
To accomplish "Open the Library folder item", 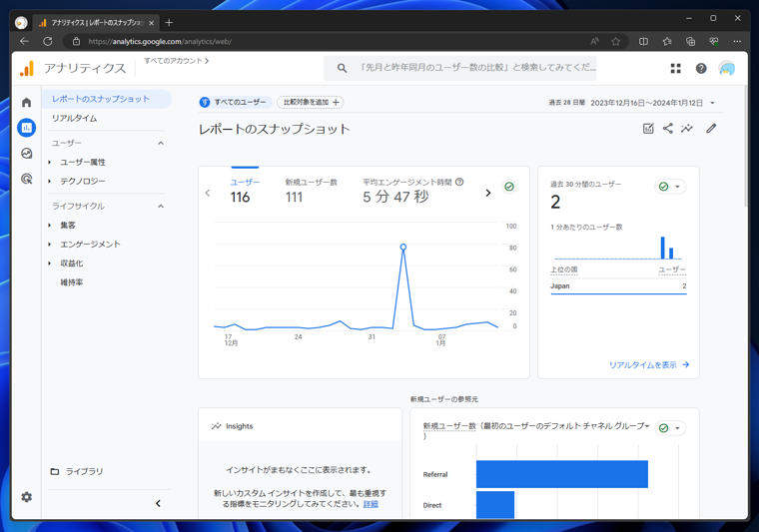I will (x=77, y=471).
